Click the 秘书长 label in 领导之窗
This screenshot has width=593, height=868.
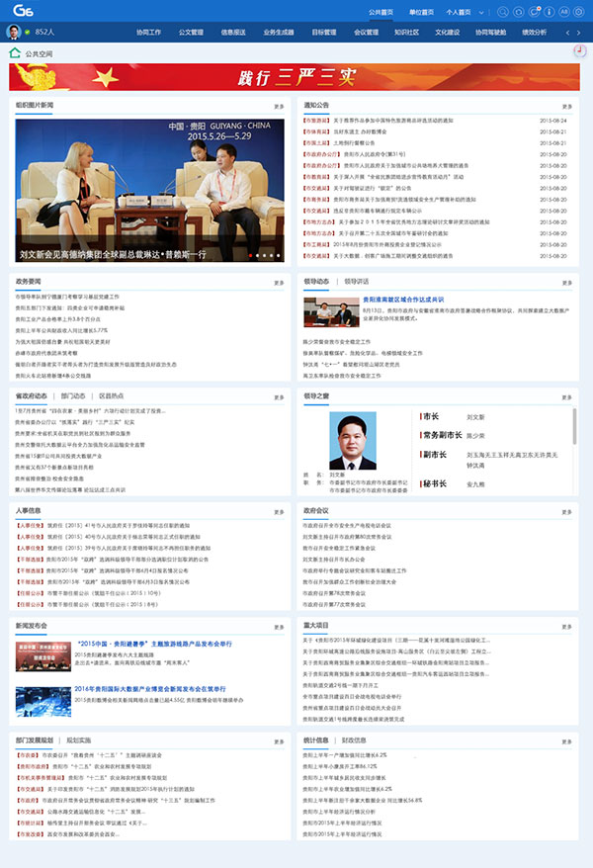coord(435,483)
